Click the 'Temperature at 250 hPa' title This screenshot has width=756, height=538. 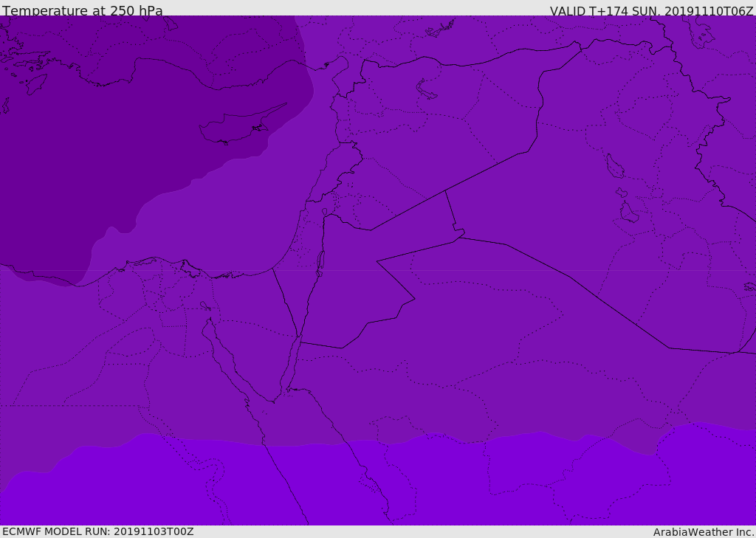pos(83,10)
